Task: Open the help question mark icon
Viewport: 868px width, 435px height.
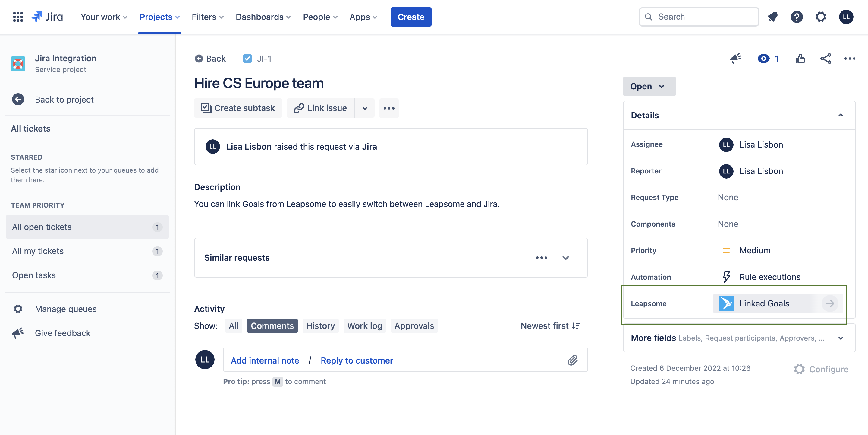Action: point(797,17)
